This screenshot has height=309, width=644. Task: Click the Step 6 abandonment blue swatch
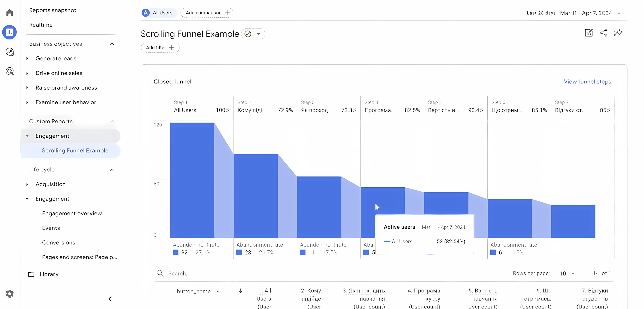click(493, 252)
